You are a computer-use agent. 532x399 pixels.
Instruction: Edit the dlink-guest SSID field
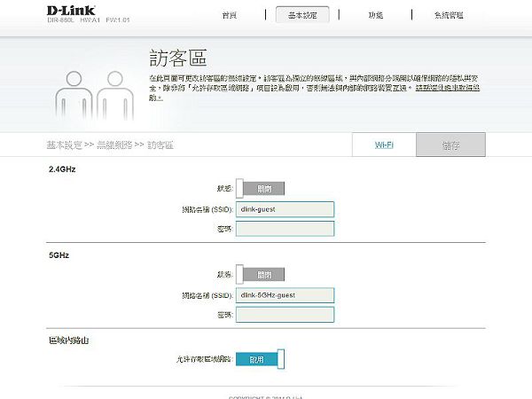click(285, 209)
